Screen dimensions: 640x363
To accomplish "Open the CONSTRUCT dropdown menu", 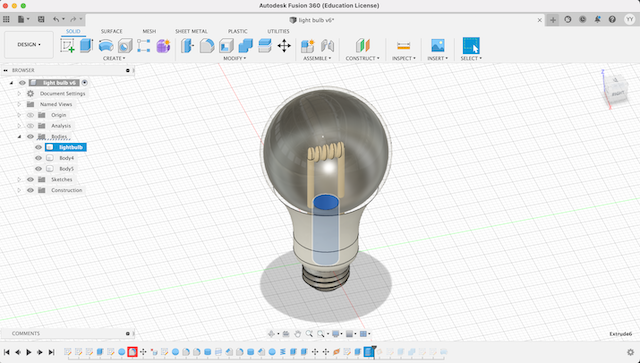I will pyautogui.click(x=362, y=58).
